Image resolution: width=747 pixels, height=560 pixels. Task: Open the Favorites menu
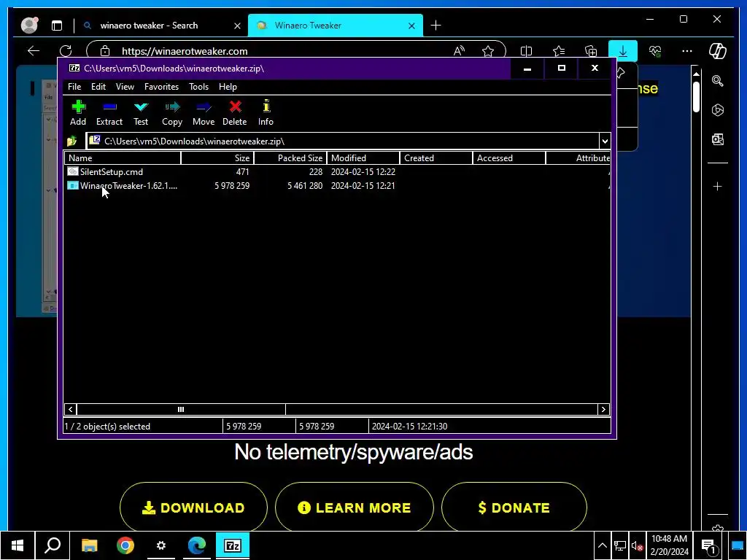point(161,87)
